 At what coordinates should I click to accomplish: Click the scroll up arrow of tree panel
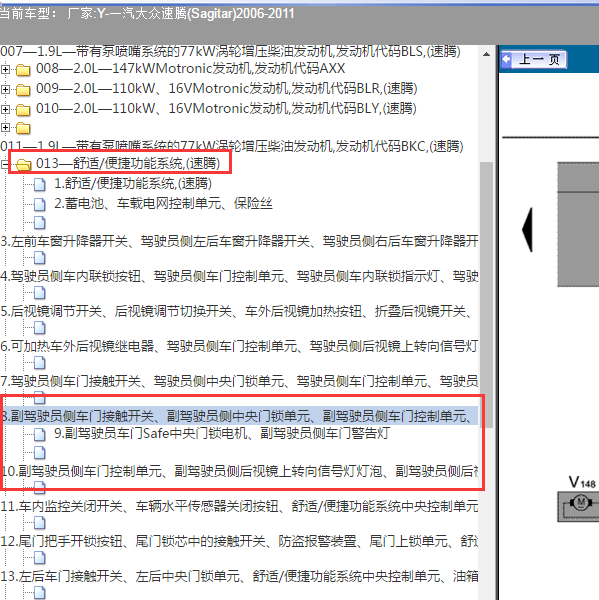[486, 54]
